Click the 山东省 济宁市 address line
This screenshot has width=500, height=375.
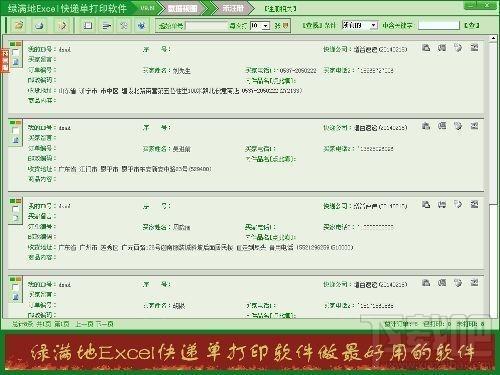(x=180, y=91)
